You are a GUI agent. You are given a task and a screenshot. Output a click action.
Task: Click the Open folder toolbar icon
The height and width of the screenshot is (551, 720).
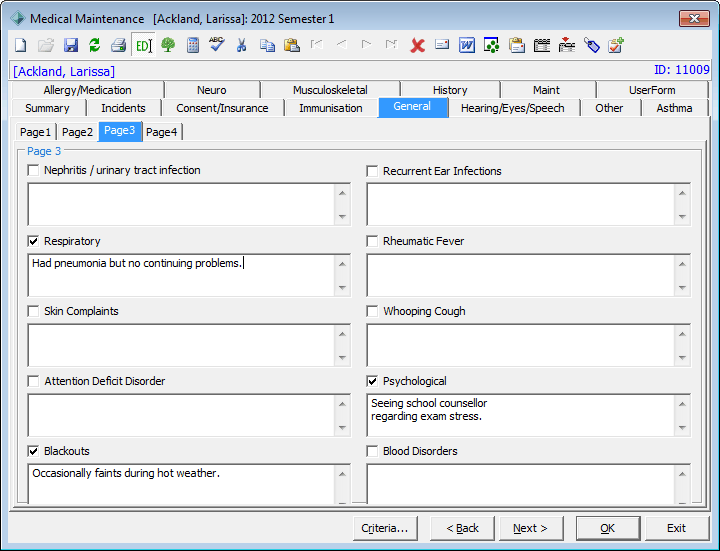(x=45, y=45)
